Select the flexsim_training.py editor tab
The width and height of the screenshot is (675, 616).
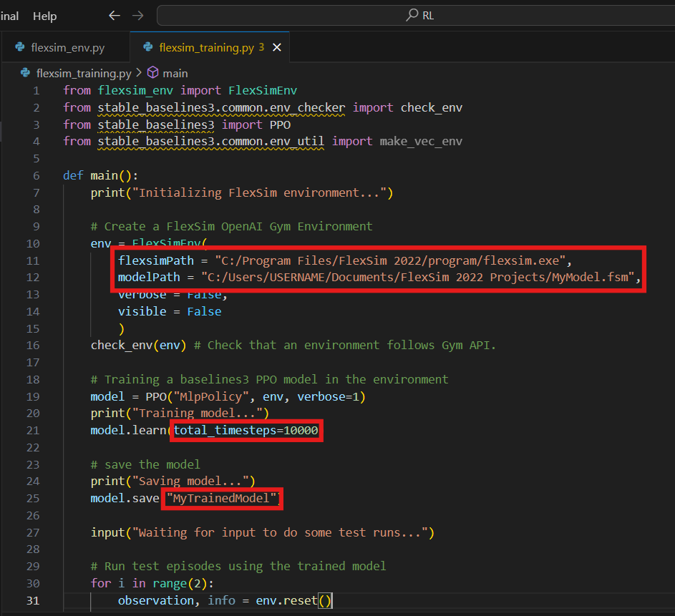tap(206, 48)
